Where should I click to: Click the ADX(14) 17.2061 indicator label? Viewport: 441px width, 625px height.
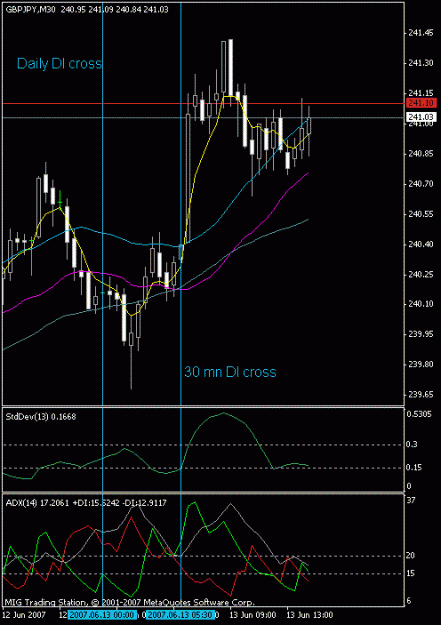[x=86, y=503]
